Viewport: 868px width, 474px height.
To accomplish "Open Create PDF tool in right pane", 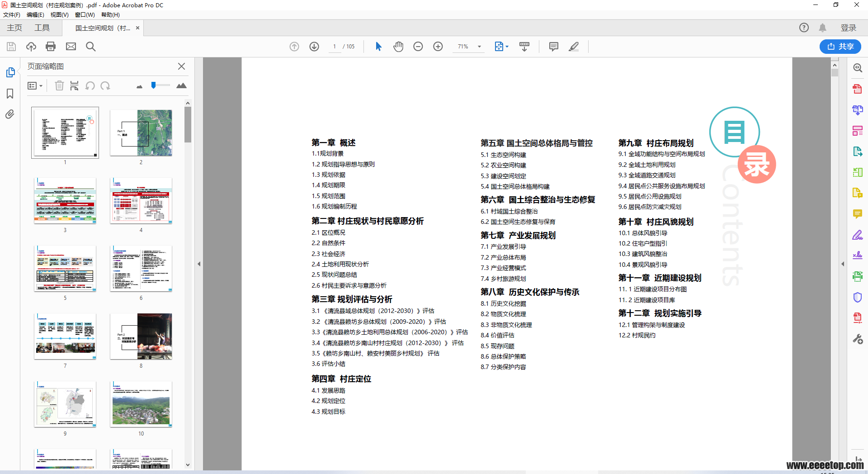I will pyautogui.click(x=858, y=89).
